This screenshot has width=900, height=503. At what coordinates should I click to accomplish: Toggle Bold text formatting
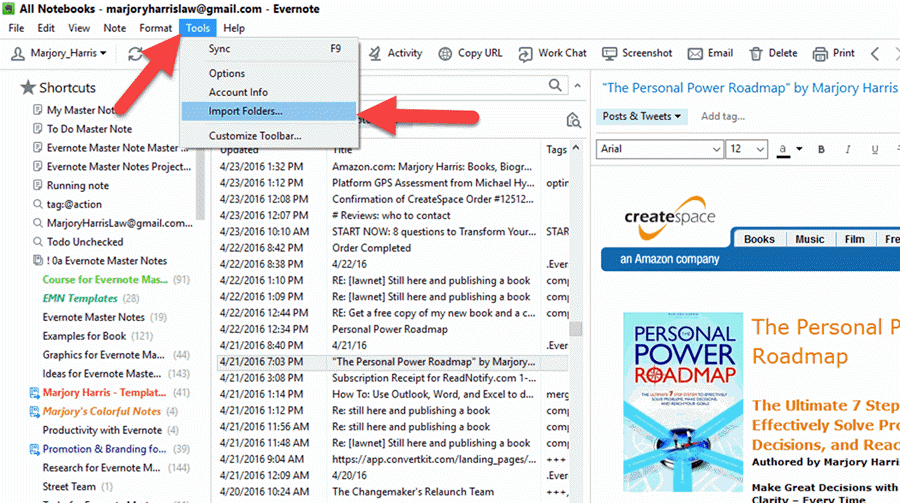[821, 149]
